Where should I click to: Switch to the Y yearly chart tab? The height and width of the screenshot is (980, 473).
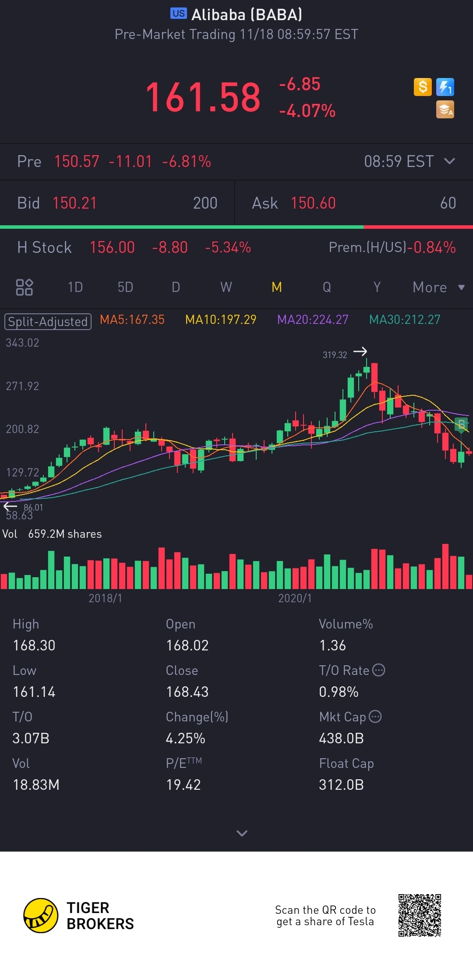(x=377, y=287)
